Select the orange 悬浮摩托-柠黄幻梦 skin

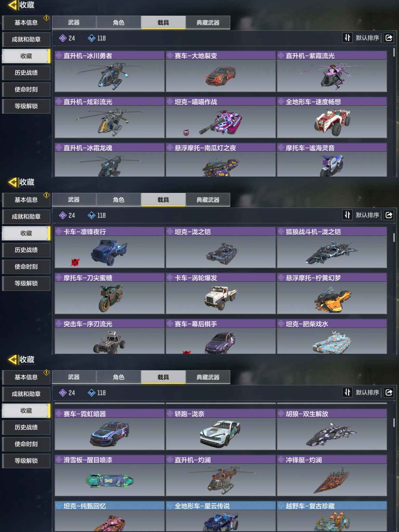pyautogui.click(x=332, y=294)
